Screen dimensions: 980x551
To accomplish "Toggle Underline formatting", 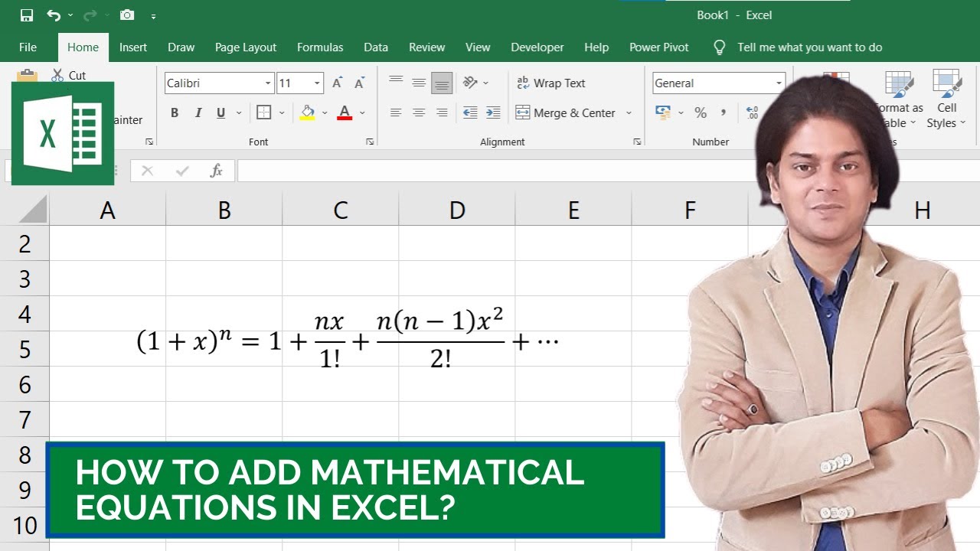I will (221, 112).
